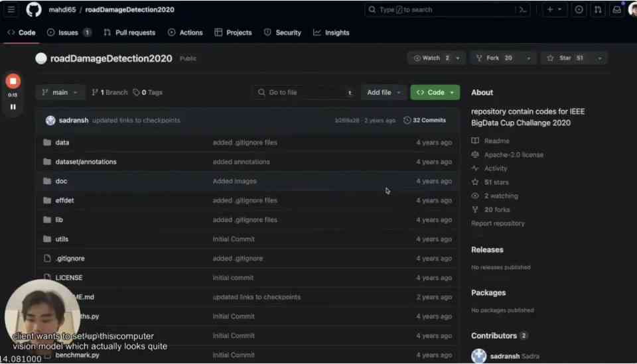Open the hamburger navigation menu
The width and height of the screenshot is (637, 364).
[x=11, y=9]
